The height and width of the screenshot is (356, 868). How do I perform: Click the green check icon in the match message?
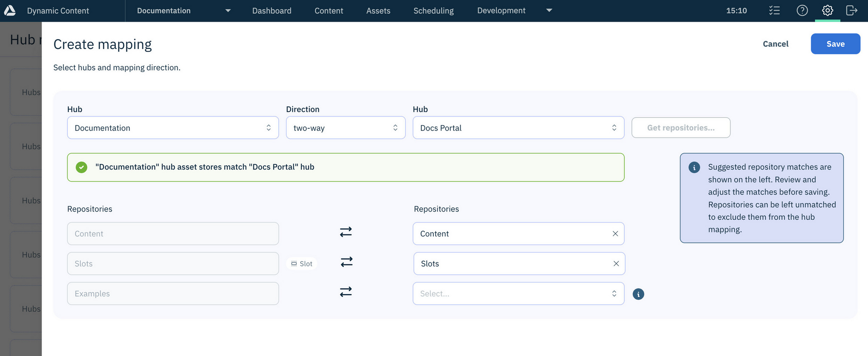(82, 167)
